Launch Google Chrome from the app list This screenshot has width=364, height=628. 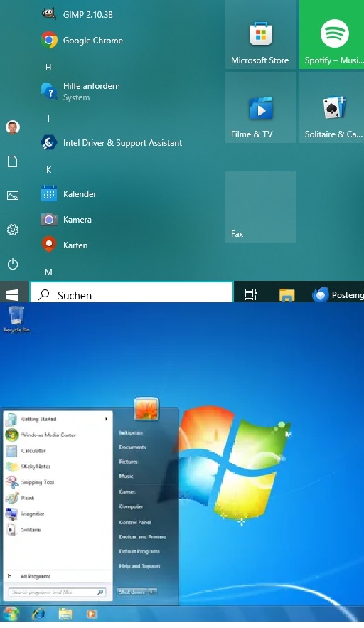82,40
